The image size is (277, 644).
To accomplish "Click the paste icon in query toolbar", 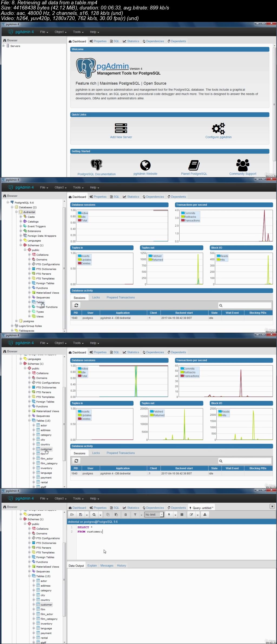I will coord(116,514).
